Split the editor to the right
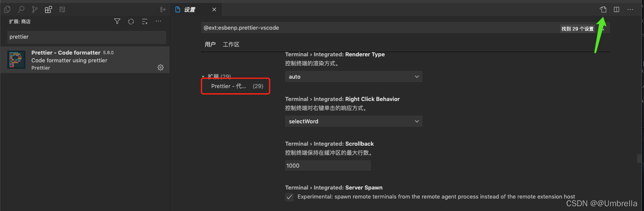This screenshot has width=644, height=211. [617, 9]
